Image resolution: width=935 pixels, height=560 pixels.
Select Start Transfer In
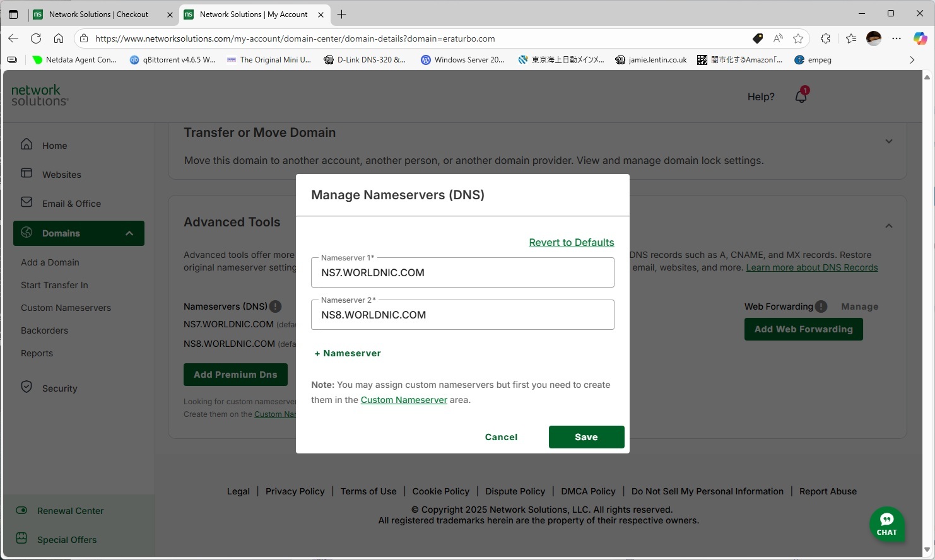54,285
